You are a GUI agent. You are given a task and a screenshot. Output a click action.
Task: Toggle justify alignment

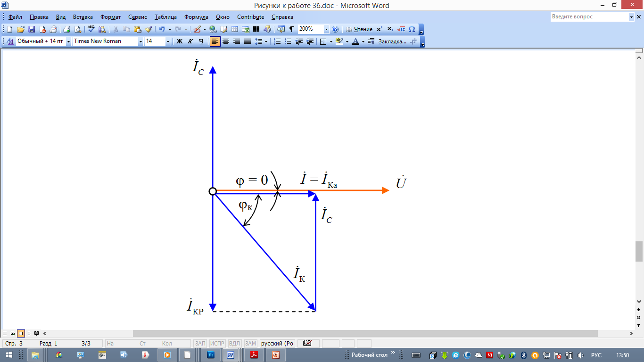(x=248, y=41)
